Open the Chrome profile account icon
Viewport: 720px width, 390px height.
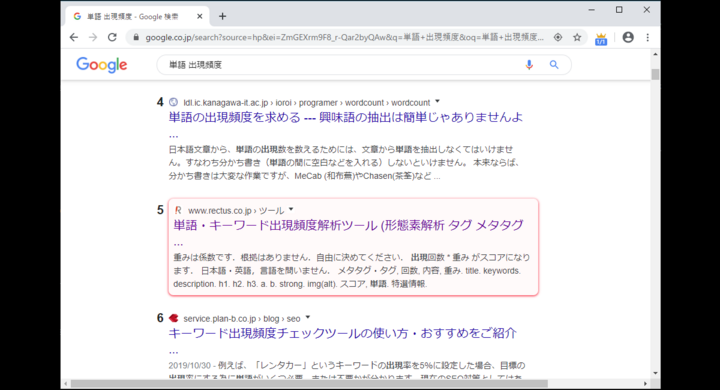click(628, 38)
